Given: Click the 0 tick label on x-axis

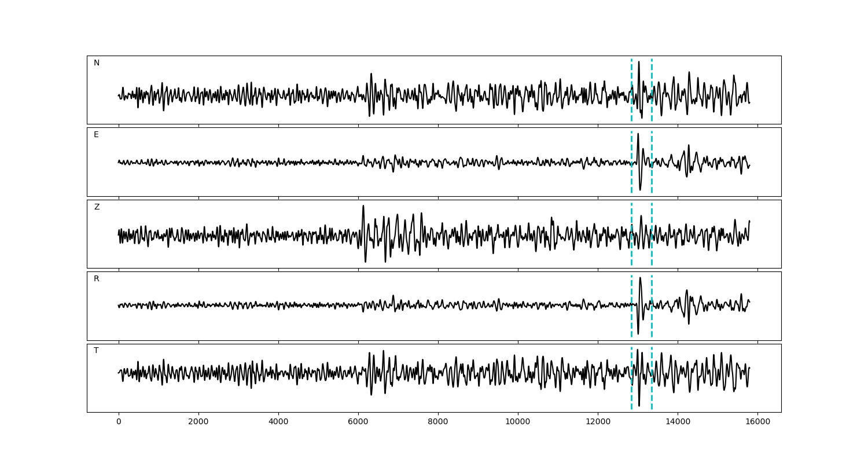Looking at the screenshot, I should [x=119, y=422].
